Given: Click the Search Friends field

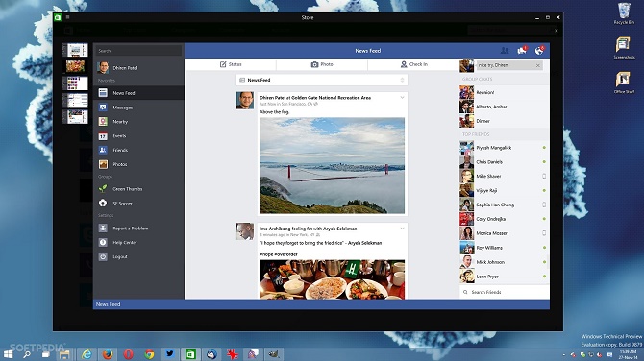Looking at the screenshot, I should coord(505,292).
